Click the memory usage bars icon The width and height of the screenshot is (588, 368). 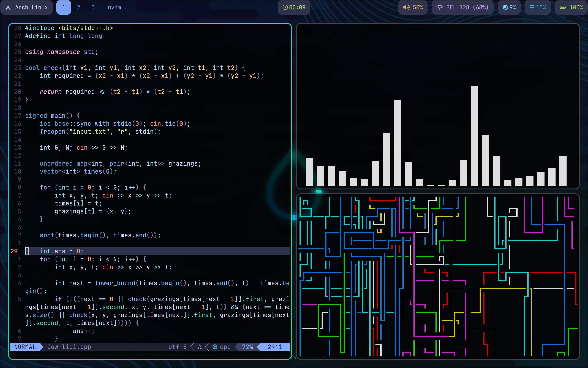(532, 8)
